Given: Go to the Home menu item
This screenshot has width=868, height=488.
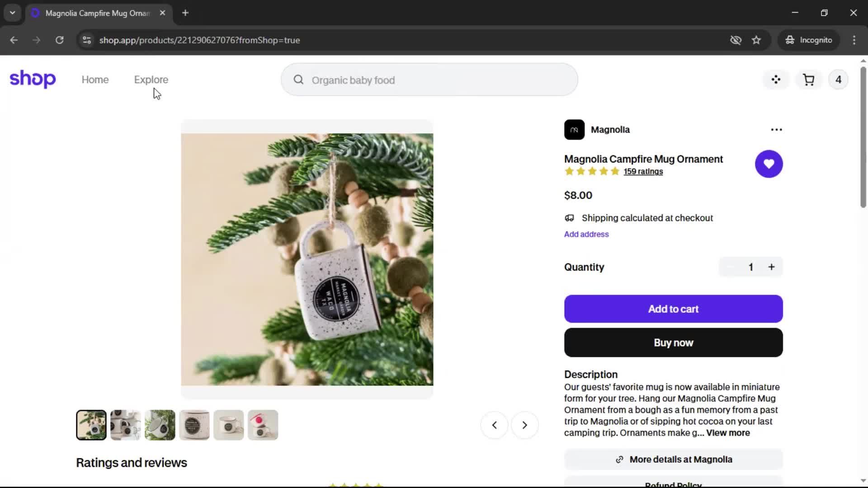Looking at the screenshot, I should pyautogui.click(x=95, y=80).
